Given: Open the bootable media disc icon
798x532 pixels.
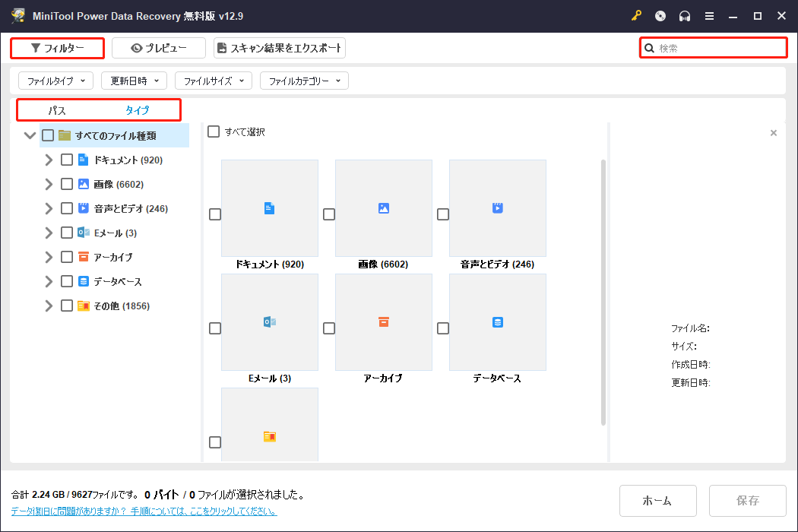Looking at the screenshot, I should pos(660,16).
